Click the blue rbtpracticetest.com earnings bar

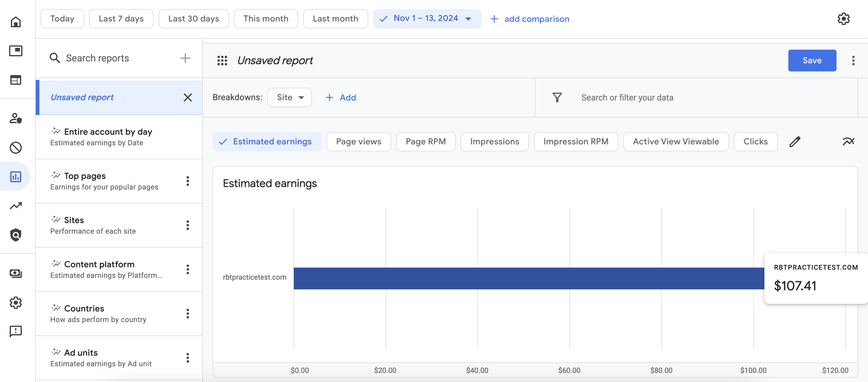pos(529,278)
